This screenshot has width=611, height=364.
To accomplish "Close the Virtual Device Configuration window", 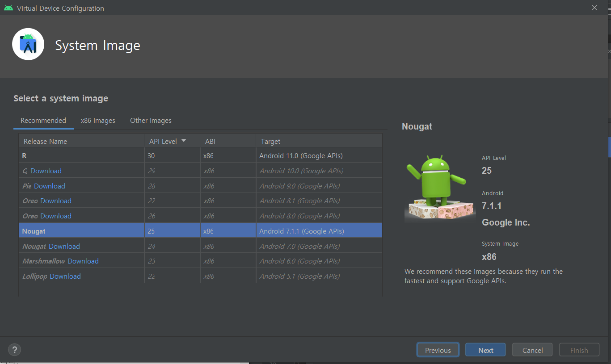I will click(x=594, y=8).
